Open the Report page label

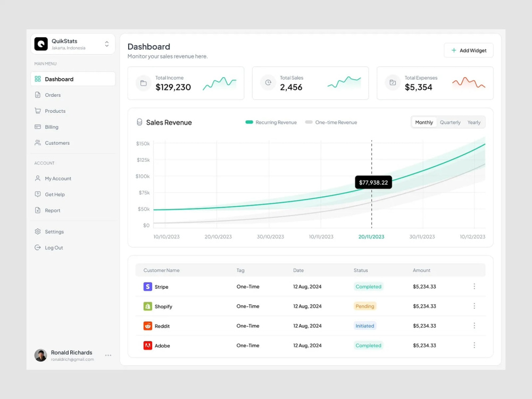[53, 210]
